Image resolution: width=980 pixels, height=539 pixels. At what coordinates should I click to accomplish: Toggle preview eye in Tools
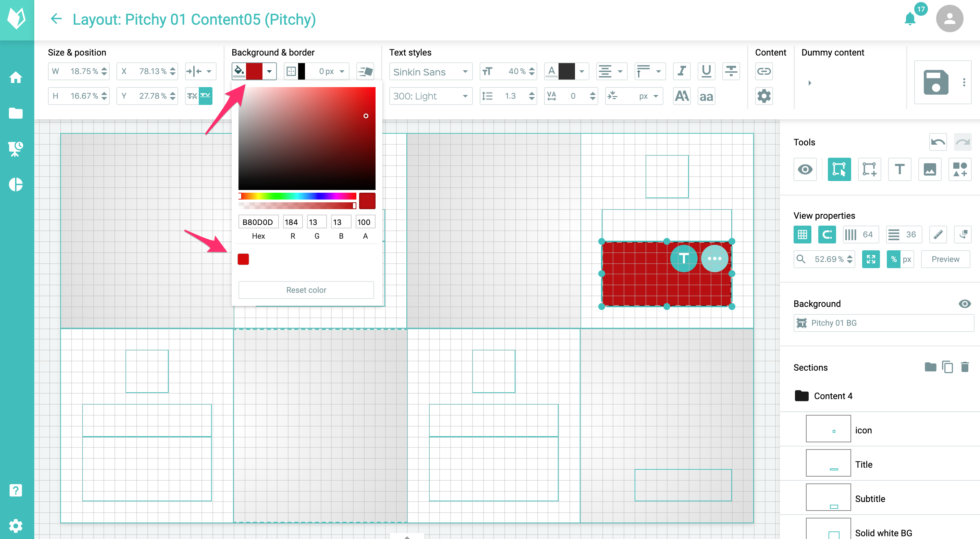(x=805, y=169)
